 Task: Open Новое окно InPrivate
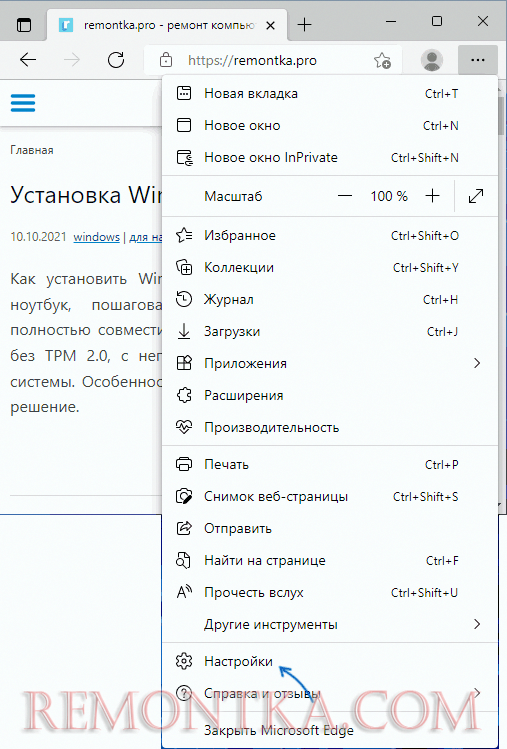click(330, 158)
